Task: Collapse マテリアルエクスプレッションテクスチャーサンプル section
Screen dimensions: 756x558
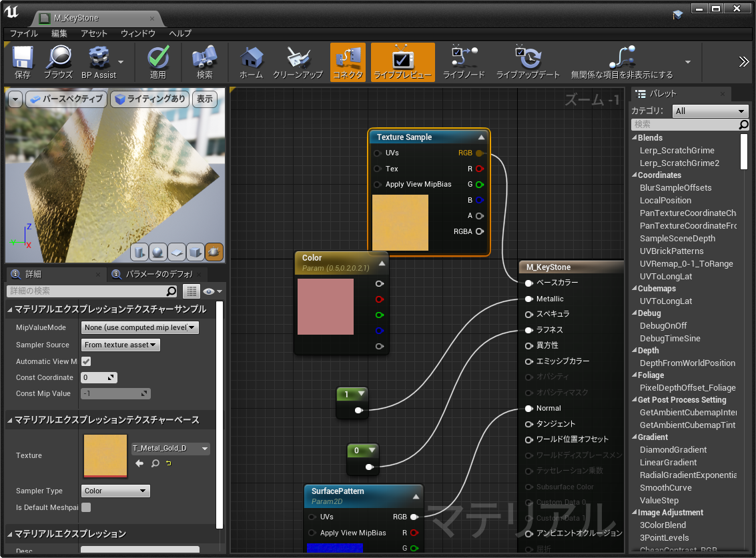Action: tap(9, 309)
